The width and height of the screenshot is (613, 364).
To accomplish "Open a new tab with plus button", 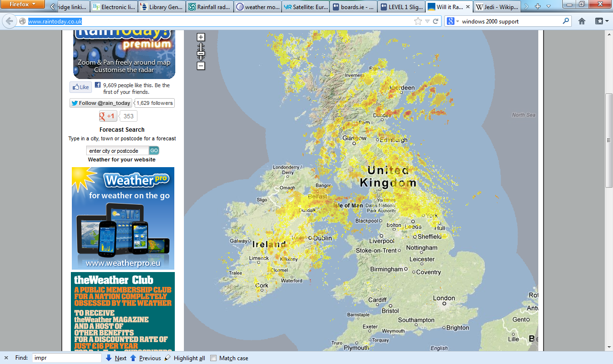I will (537, 7).
